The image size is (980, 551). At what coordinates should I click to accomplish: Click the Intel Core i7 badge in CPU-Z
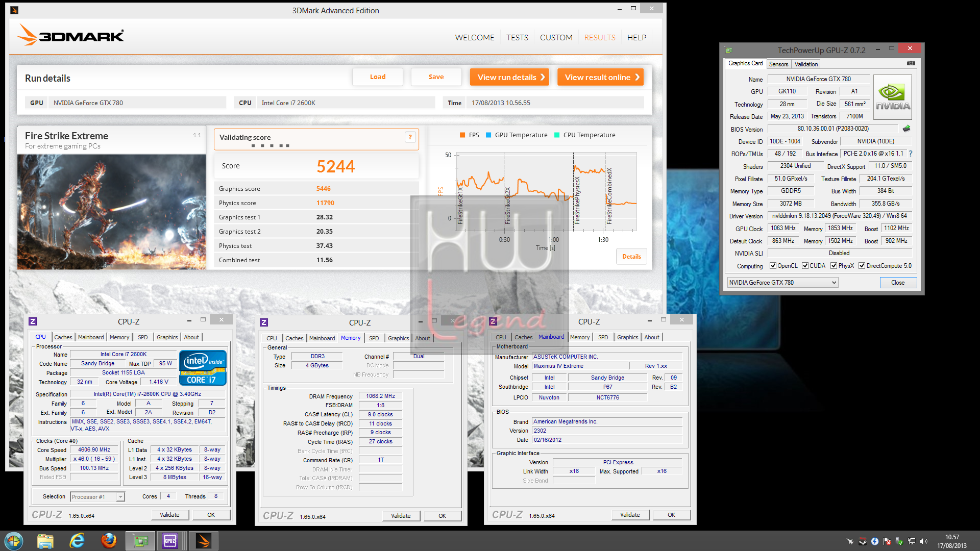203,367
